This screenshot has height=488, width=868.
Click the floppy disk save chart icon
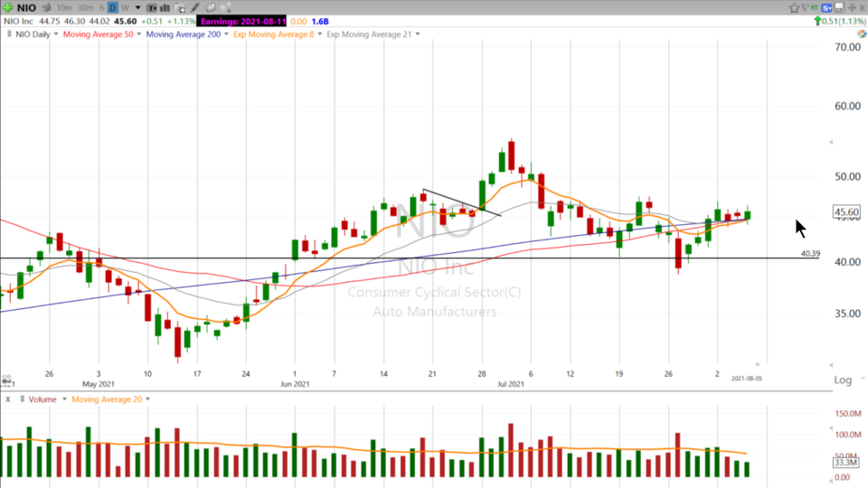click(839, 8)
